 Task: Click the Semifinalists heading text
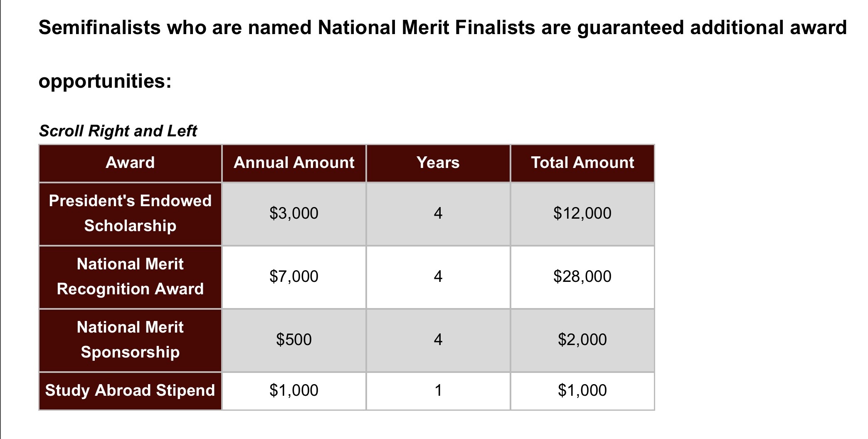[442, 28]
